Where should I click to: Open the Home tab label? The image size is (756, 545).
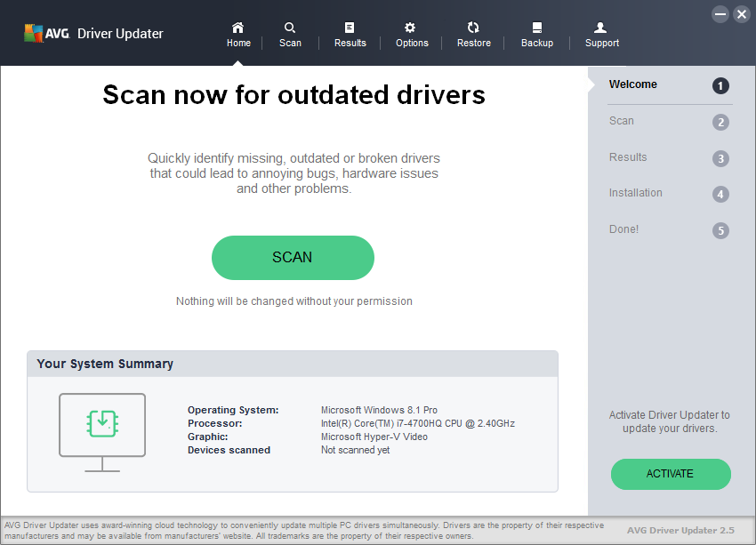click(238, 43)
